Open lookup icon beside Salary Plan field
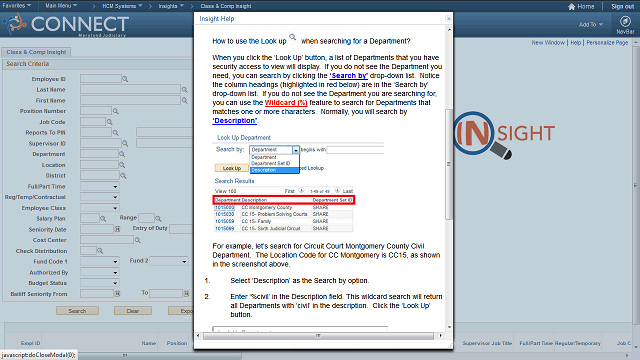Viewport: 640px width, 360px height. (103, 219)
